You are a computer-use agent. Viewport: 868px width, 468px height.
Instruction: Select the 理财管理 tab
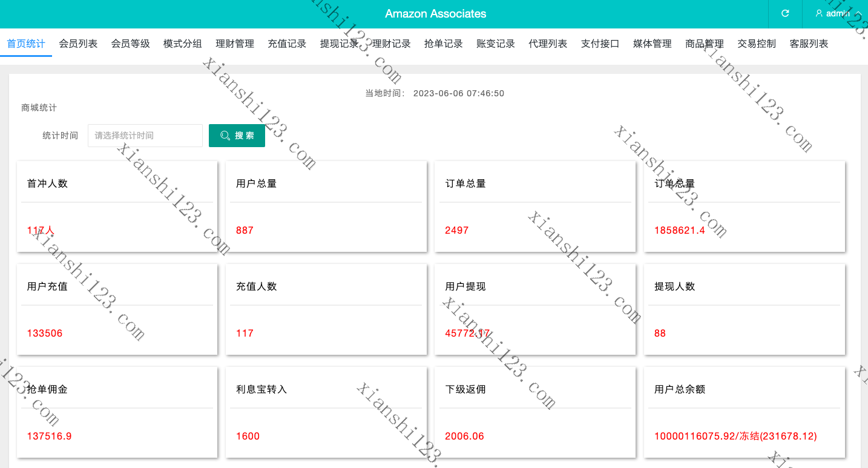click(x=235, y=44)
